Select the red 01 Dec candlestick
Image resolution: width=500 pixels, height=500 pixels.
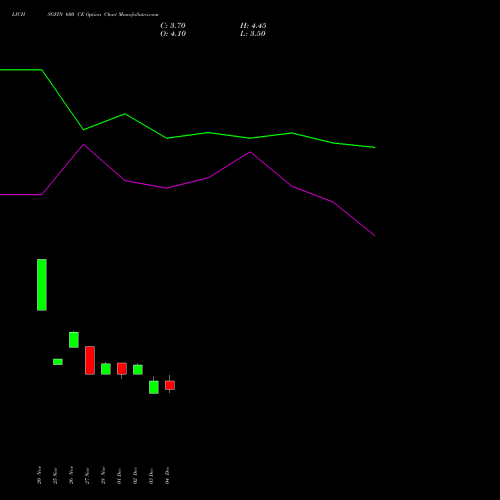[x=122, y=369]
